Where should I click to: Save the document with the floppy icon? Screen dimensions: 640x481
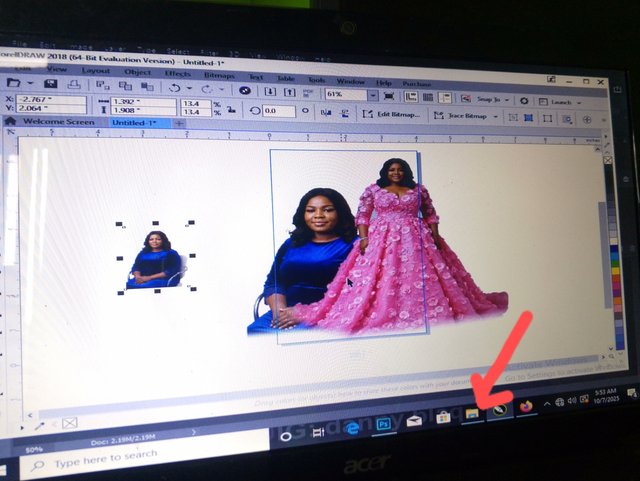[x=51, y=84]
